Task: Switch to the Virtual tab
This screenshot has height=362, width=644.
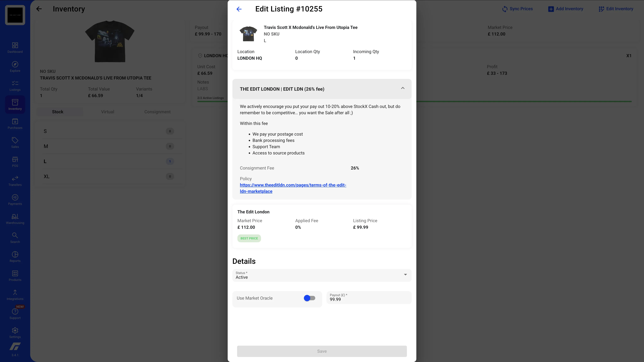Action: pyautogui.click(x=108, y=112)
